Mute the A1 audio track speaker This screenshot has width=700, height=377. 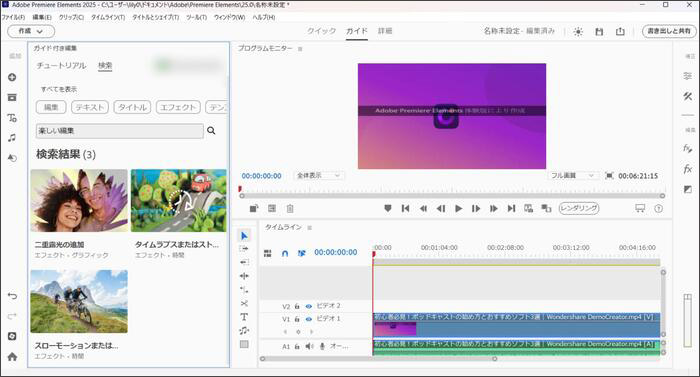(x=309, y=347)
